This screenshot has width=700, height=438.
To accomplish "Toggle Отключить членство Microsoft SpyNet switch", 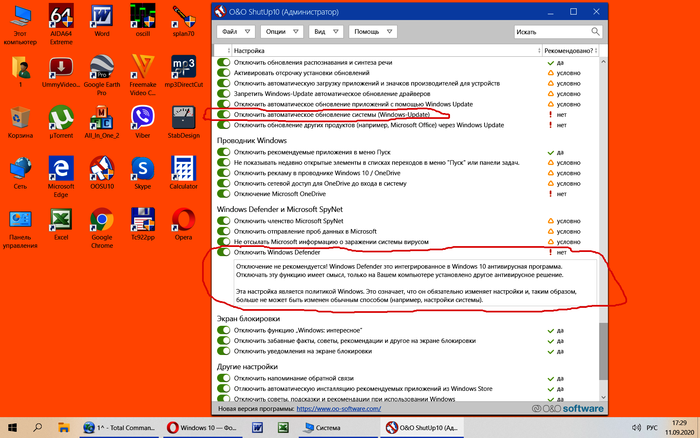I will 224,221.
